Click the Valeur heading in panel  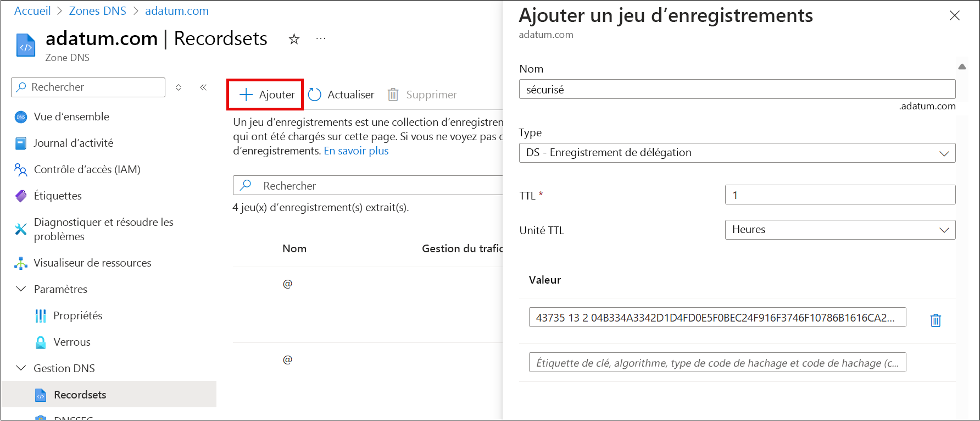(x=545, y=280)
